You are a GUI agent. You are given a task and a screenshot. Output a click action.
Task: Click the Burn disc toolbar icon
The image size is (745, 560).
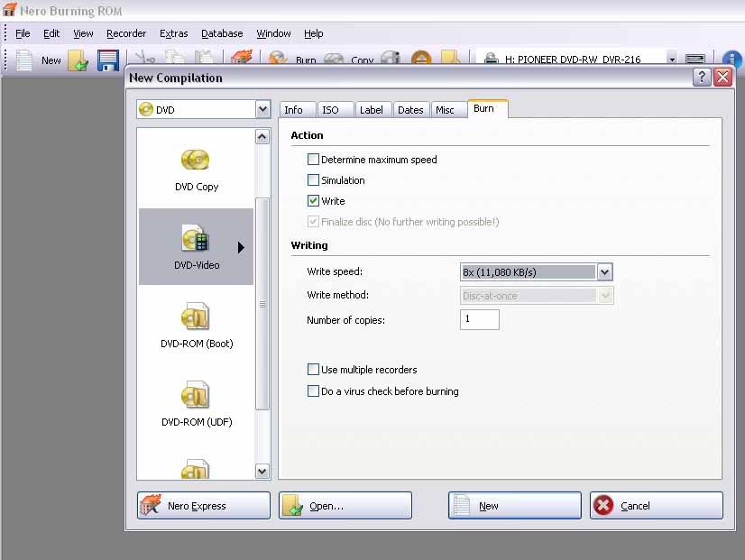tap(278, 59)
